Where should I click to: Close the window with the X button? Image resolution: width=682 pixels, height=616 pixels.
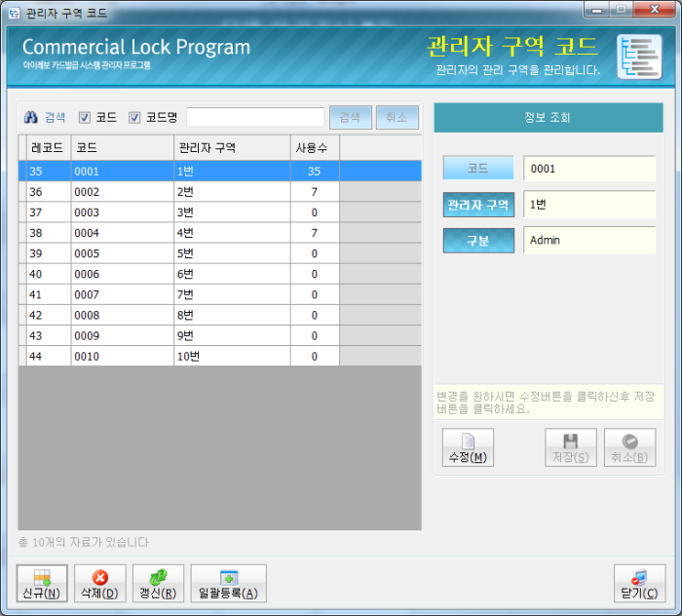coord(654,10)
